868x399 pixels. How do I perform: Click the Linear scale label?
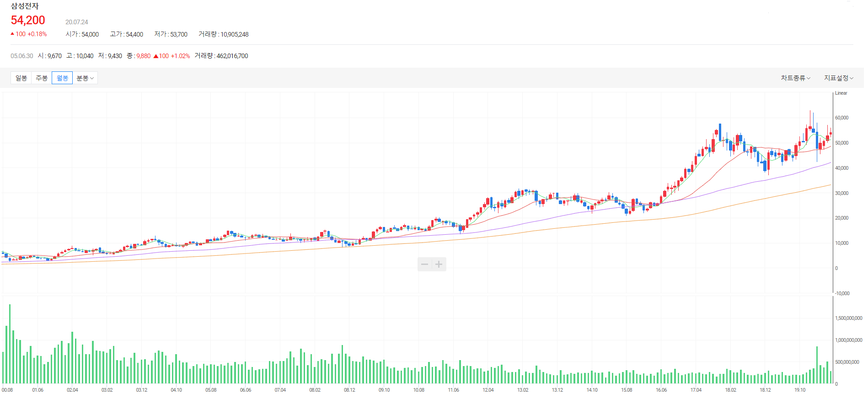pyautogui.click(x=841, y=93)
